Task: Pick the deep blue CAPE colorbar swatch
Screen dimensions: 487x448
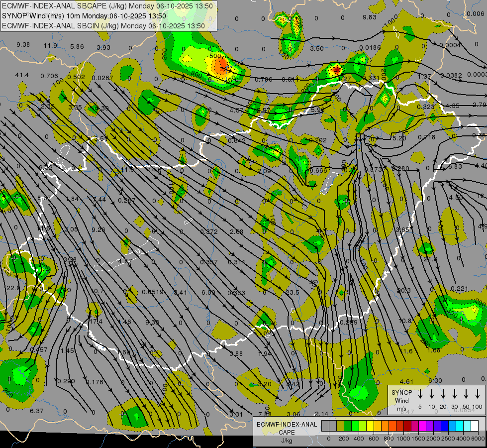Action: (x=444, y=426)
